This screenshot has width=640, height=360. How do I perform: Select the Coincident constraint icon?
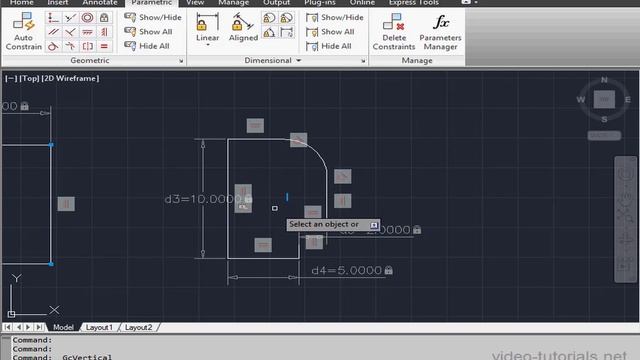coord(53,18)
